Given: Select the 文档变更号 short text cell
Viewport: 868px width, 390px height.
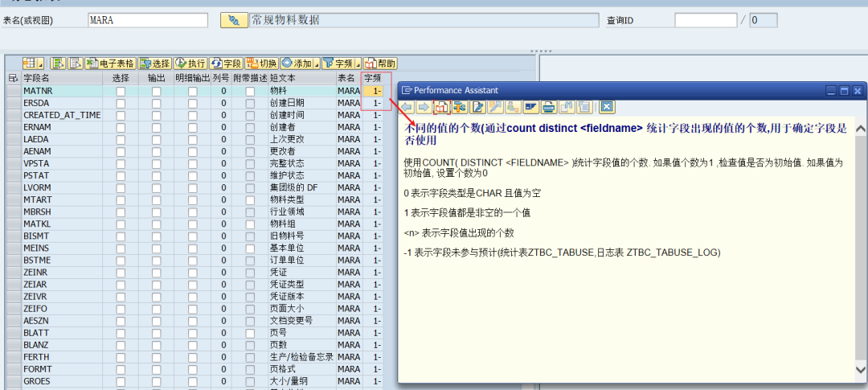Looking at the screenshot, I should (302, 321).
